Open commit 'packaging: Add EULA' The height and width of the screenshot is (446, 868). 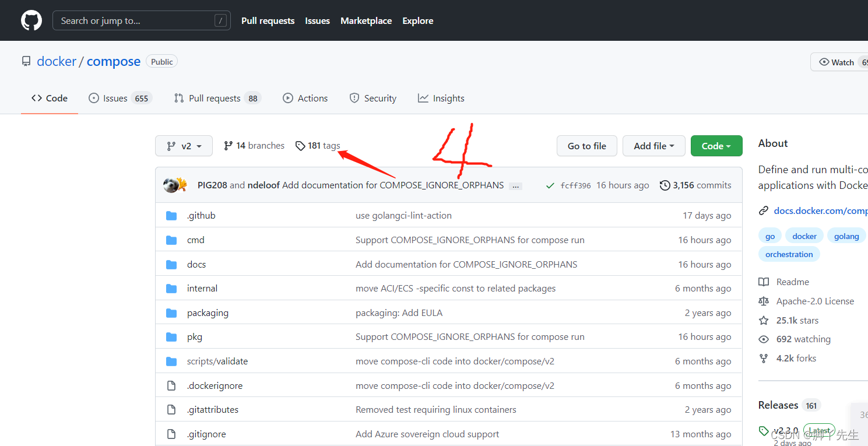(399, 313)
